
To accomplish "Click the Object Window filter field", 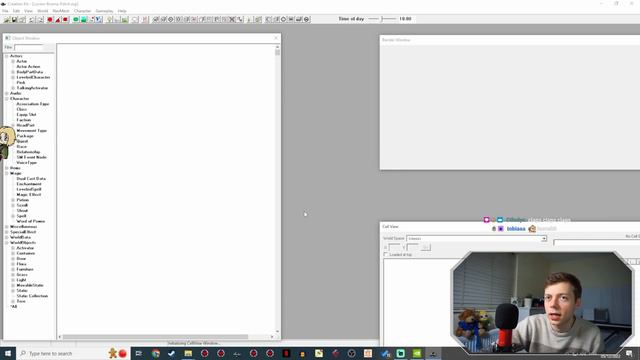I will [28, 48].
